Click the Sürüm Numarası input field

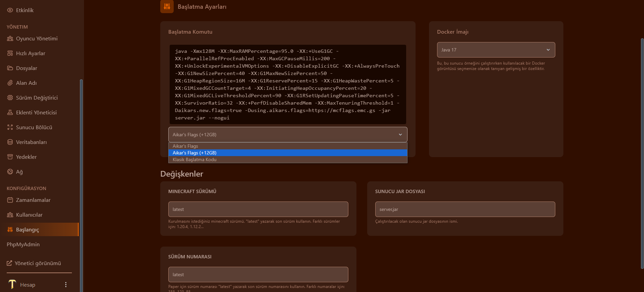coord(258,275)
